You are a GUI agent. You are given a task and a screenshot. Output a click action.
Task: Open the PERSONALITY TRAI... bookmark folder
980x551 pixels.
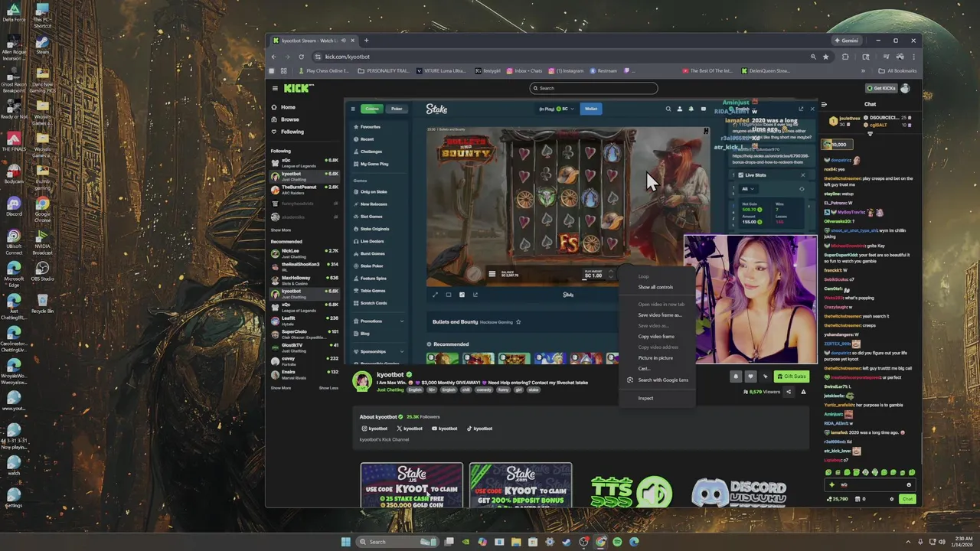click(x=384, y=70)
